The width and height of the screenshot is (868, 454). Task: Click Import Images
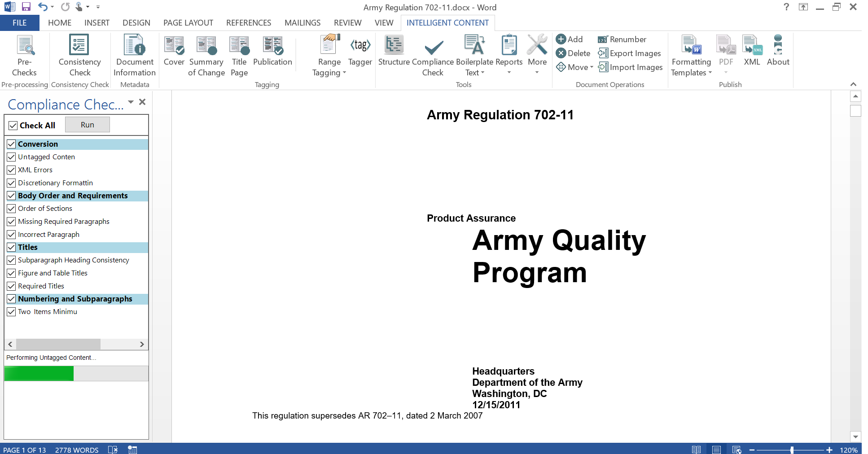coord(630,67)
